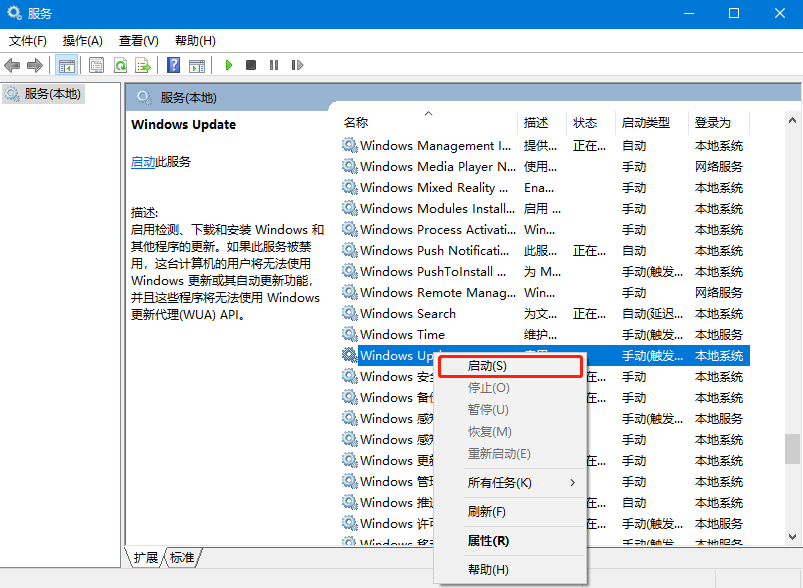The image size is (803, 588).
Task: Select Windows Process Activati... service
Action: 545,229
